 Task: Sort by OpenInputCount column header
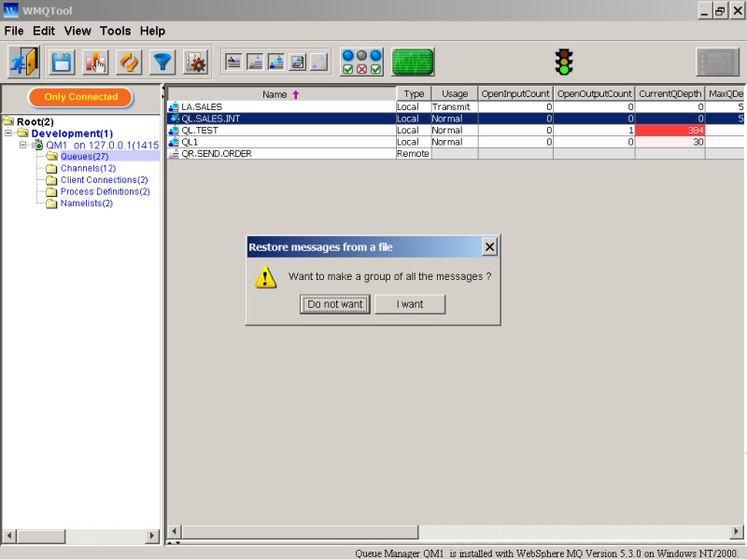[515, 94]
